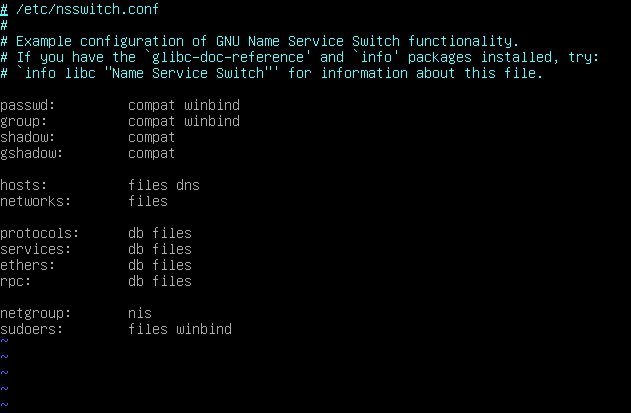Place cursor on hosts: entry
The image size is (631, 413).
pyautogui.click(x=23, y=185)
